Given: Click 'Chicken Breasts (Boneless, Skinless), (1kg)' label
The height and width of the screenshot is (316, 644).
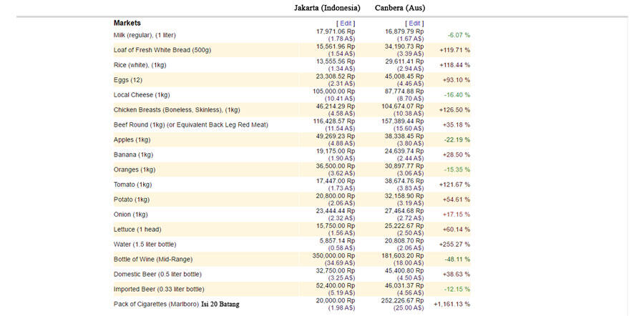Looking at the screenshot, I should coord(177,110).
